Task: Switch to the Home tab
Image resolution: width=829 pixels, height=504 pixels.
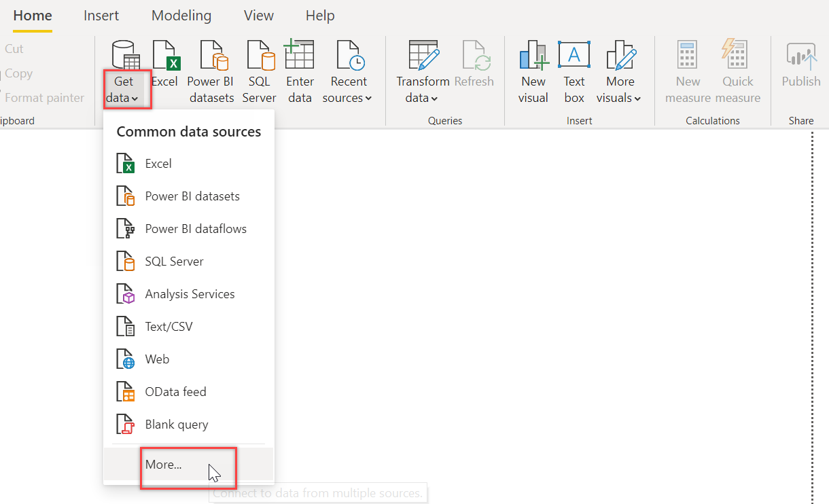Action: [x=33, y=16]
